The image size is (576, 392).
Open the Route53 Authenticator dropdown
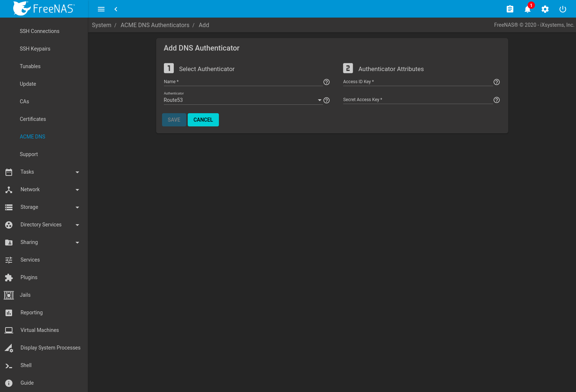click(x=242, y=100)
